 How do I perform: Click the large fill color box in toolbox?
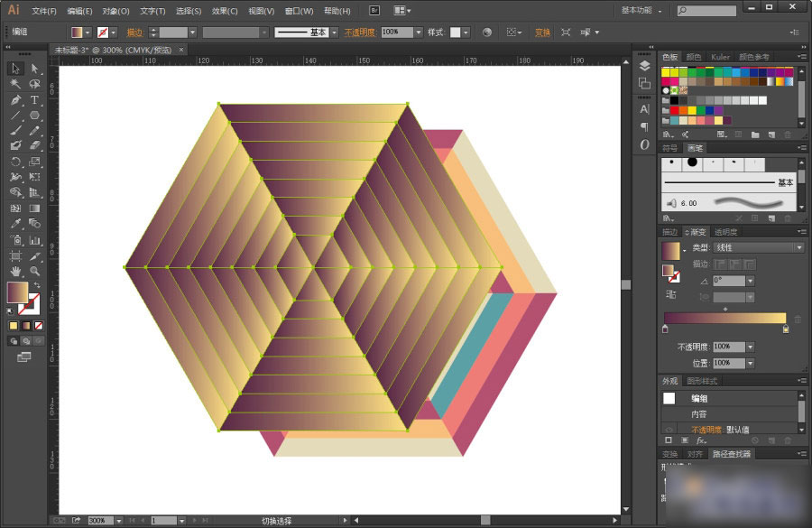17,292
